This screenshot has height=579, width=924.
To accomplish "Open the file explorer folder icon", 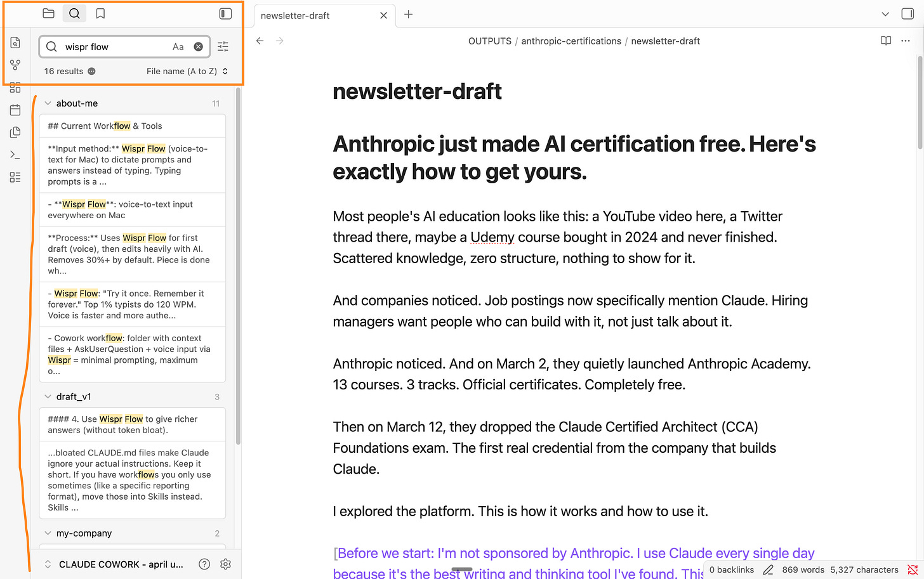I will [x=48, y=13].
